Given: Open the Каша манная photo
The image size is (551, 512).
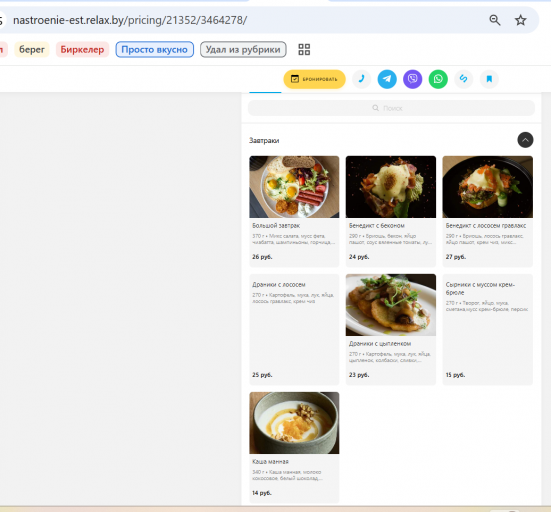Looking at the screenshot, I should point(294,423).
